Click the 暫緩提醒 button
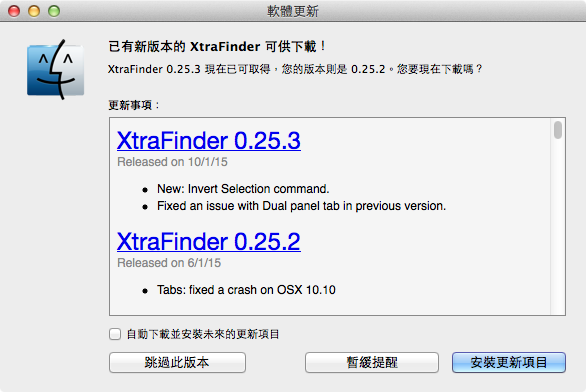The height and width of the screenshot is (392, 586). tap(372, 362)
